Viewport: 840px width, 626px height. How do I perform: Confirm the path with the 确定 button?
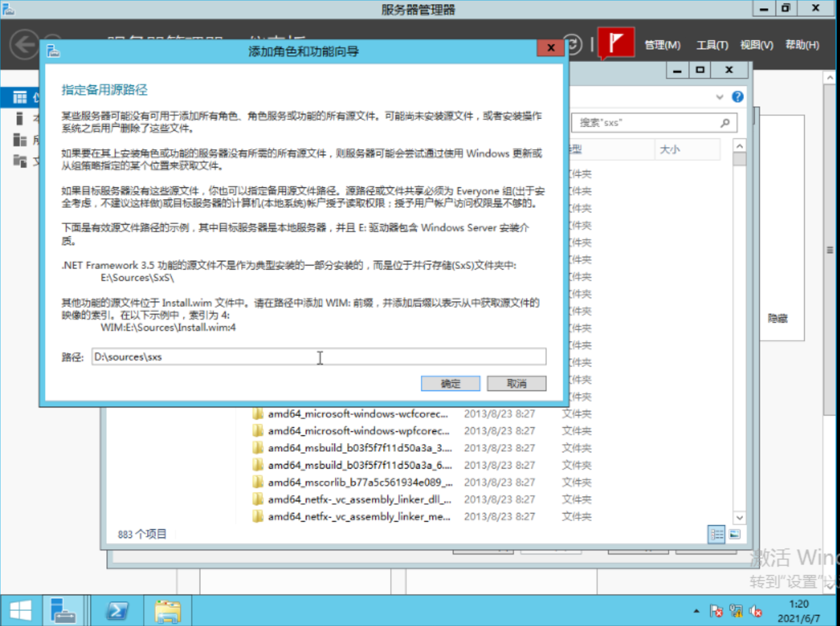451,383
